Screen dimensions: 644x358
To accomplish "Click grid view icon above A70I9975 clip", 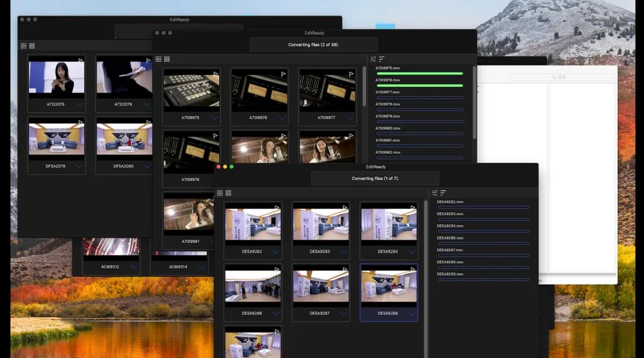I will [159, 59].
